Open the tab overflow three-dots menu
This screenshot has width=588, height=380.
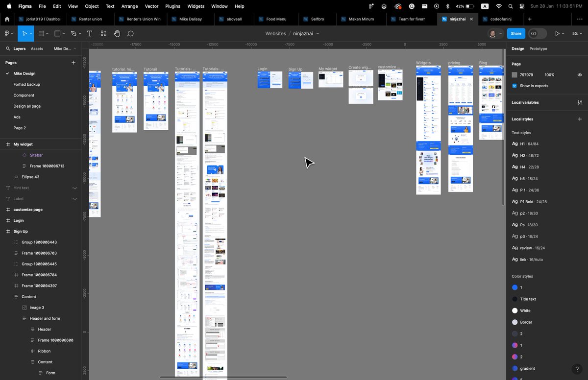click(x=580, y=19)
